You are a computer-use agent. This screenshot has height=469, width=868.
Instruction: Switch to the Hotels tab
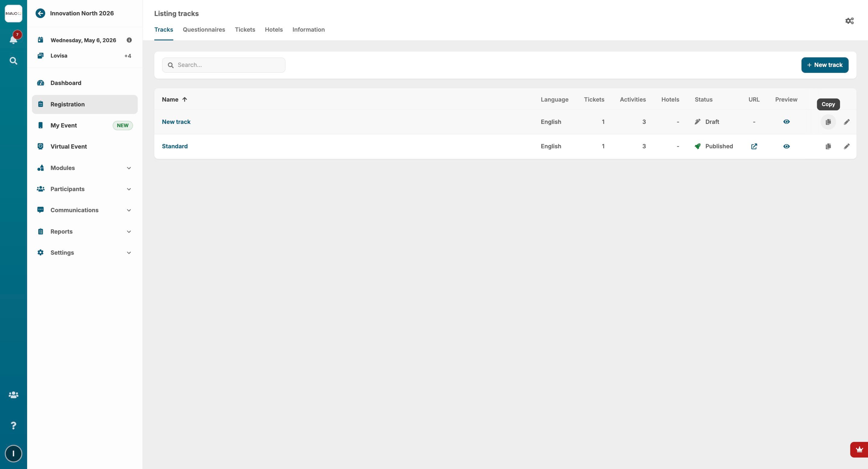point(273,30)
